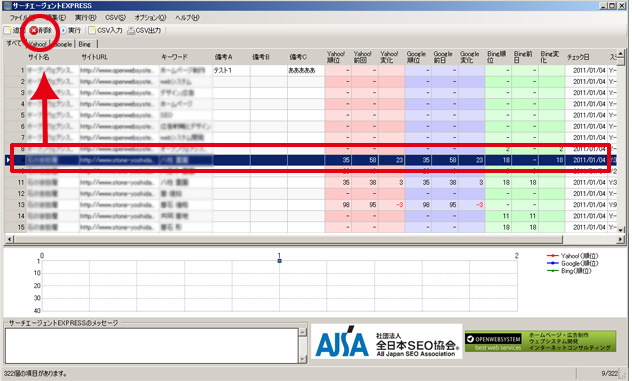Sort by the キーワード column header
The image size is (632, 381).
pos(186,57)
